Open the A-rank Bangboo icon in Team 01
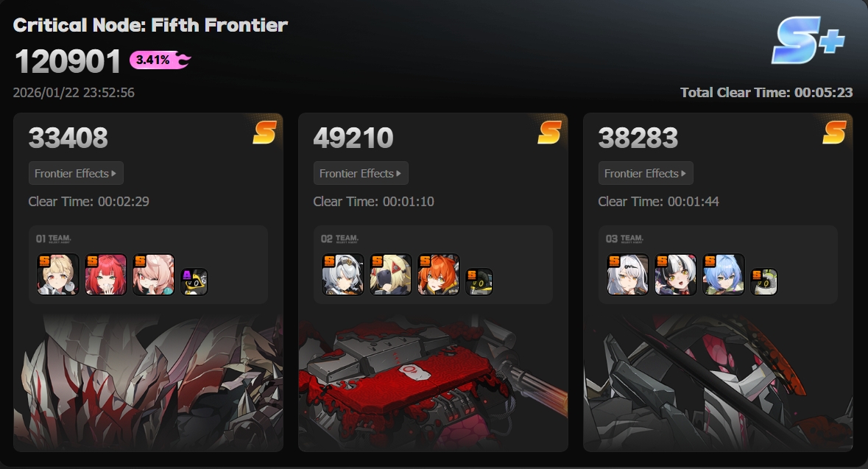 coord(194,282)
